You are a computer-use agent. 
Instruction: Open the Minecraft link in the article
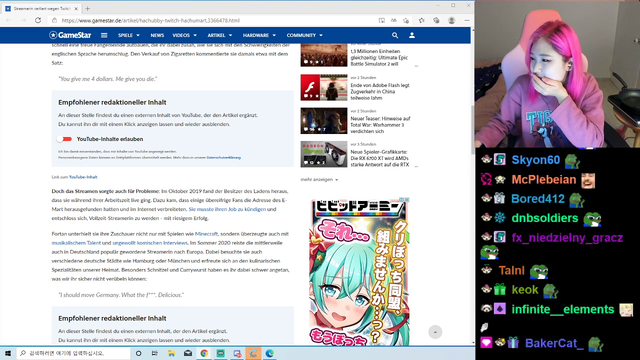[207, 234]
